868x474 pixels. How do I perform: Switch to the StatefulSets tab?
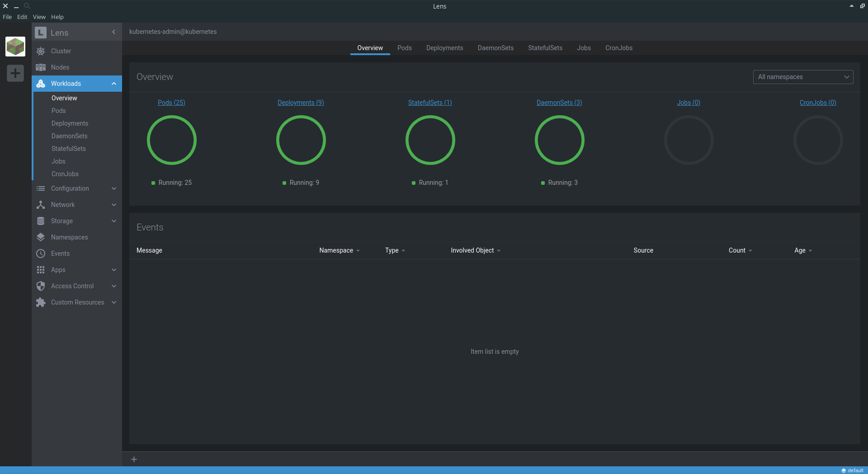(545, 48)
